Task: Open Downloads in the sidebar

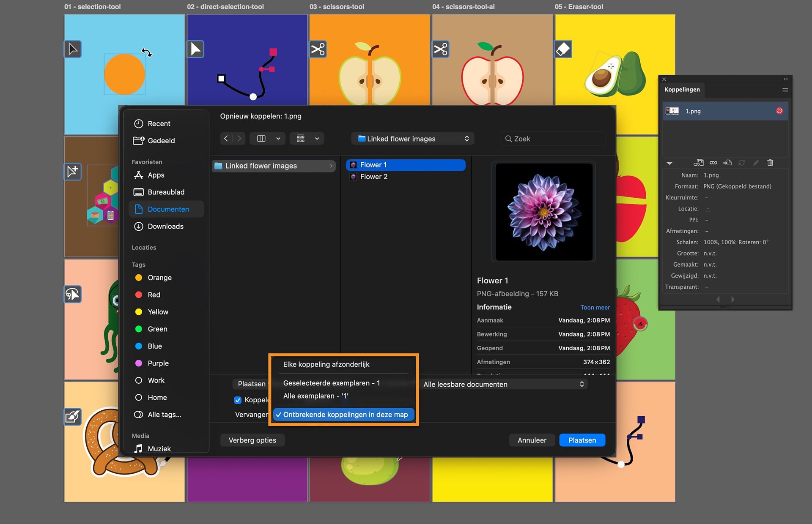Action: (x=167, y=226)
